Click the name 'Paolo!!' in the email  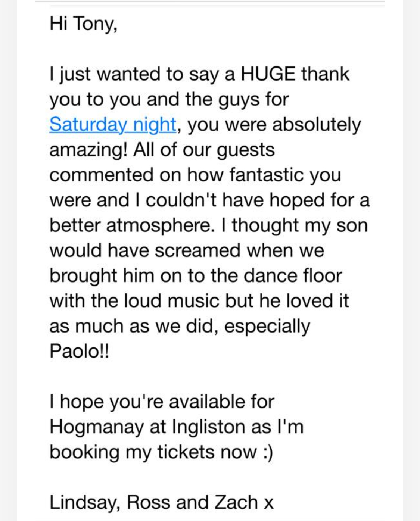tap(79, 351)
